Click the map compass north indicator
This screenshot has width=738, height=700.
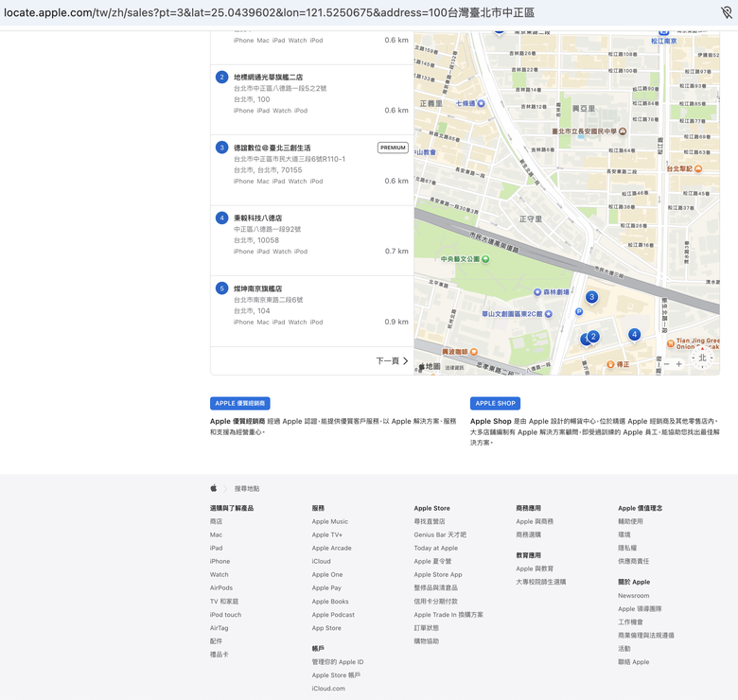702,359
